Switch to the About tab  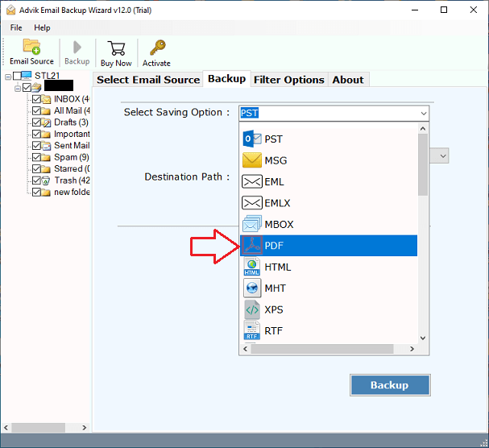click(348, 80)
